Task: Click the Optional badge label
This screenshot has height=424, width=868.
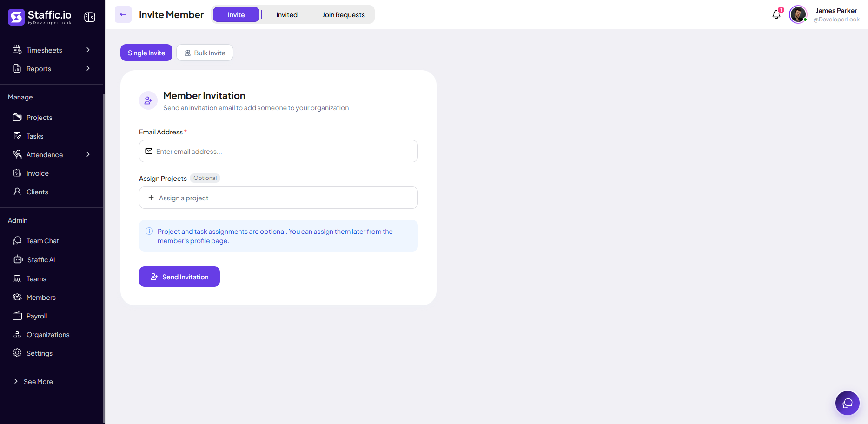Action: tap(205, 178)
